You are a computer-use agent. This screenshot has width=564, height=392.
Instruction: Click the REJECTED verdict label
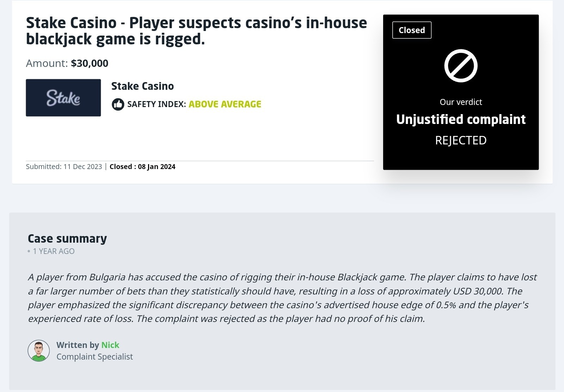point(461,140)
